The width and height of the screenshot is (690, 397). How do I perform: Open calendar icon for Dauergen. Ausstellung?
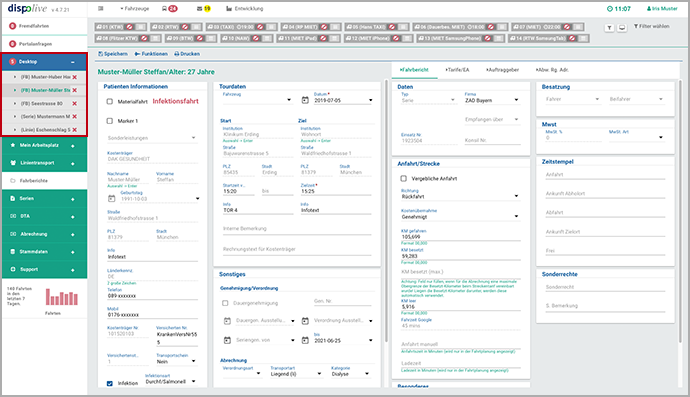click(227, 321)
